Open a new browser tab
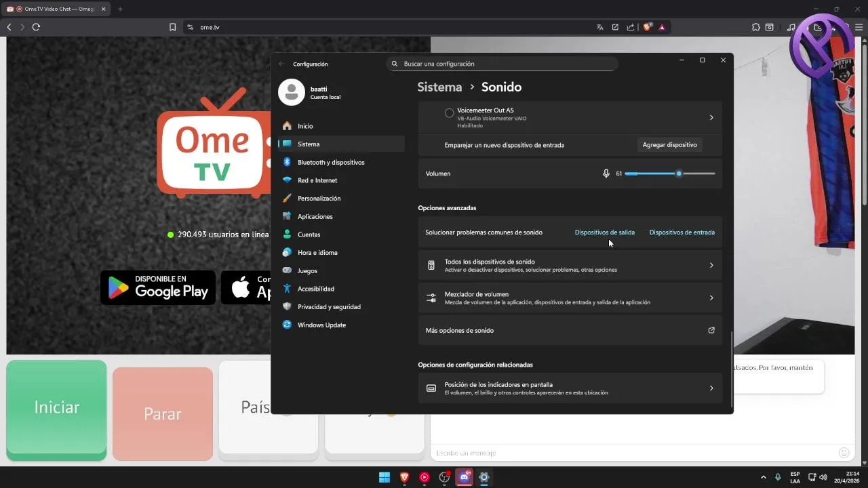Screen dimensions: 868x488 120,9
